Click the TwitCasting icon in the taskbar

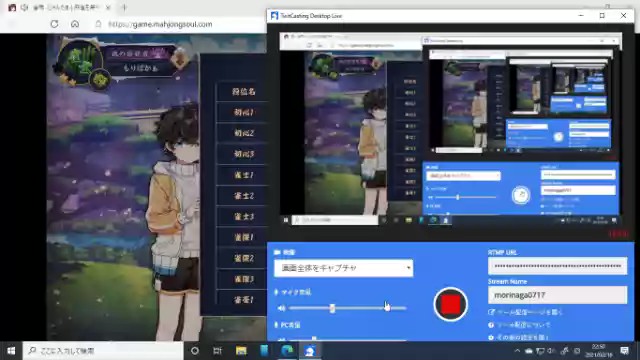[310, 351]
